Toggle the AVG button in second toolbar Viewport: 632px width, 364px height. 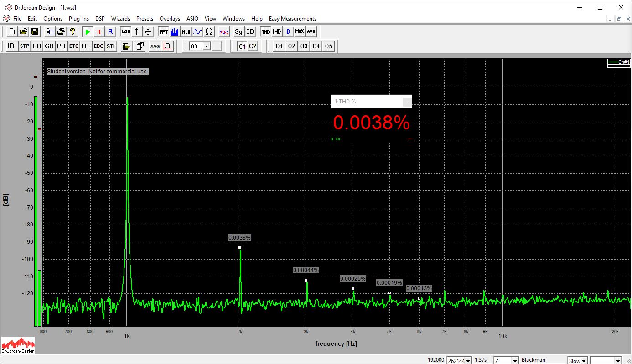155,46
